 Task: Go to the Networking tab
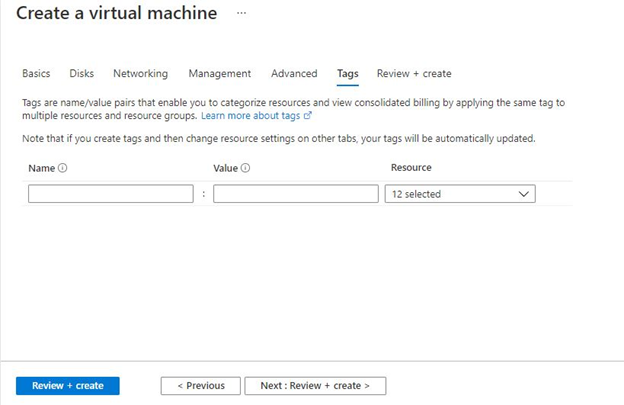click(x=140, y=73)
